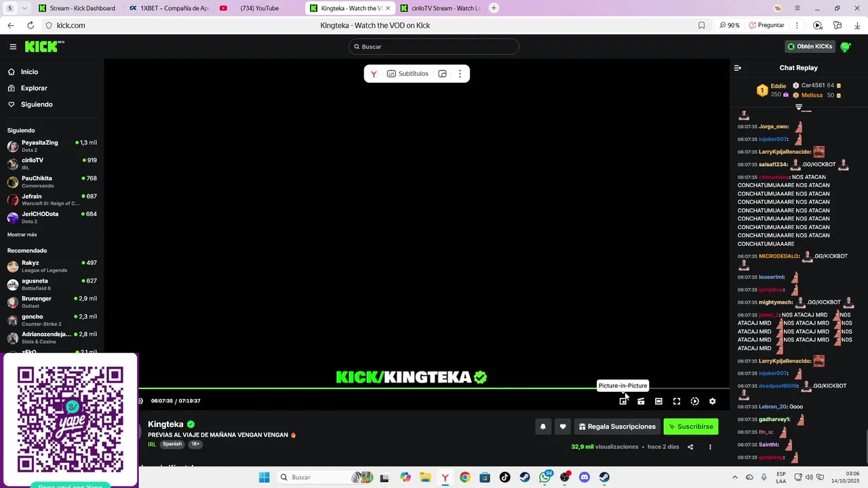Click the green Suscribirse button
Viewport: 868px width, 488px height.
pos(690,426)
